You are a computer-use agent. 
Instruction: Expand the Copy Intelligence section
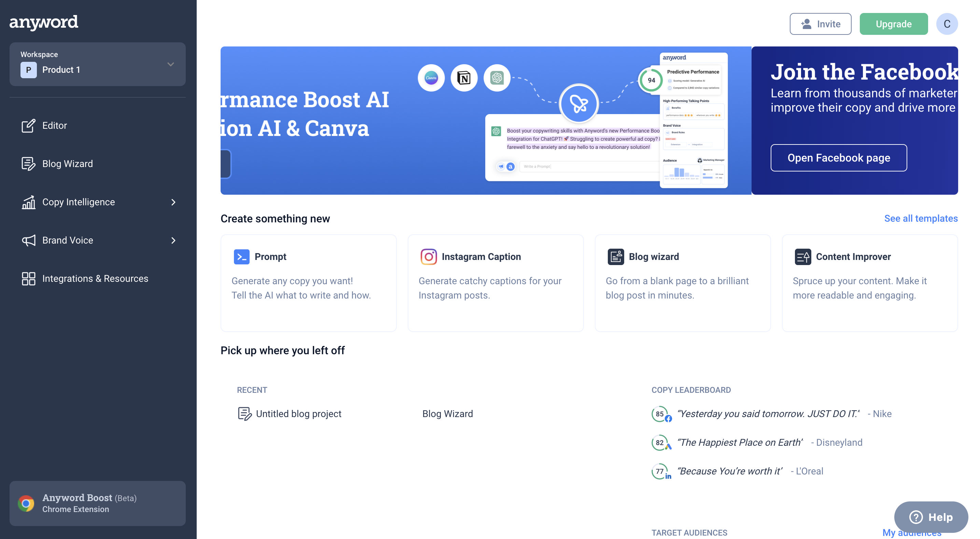pyautogui.click(x=173, y=202)
